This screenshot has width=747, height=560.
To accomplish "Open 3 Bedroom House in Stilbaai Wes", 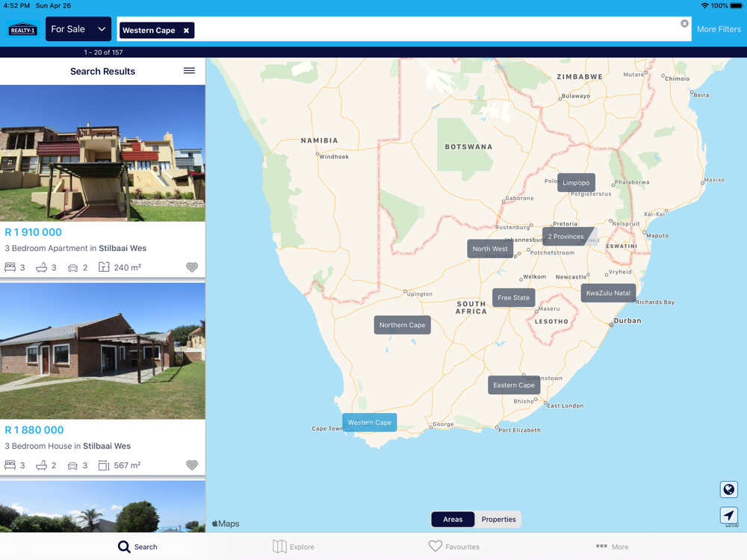I will click(x=68, y=447).
